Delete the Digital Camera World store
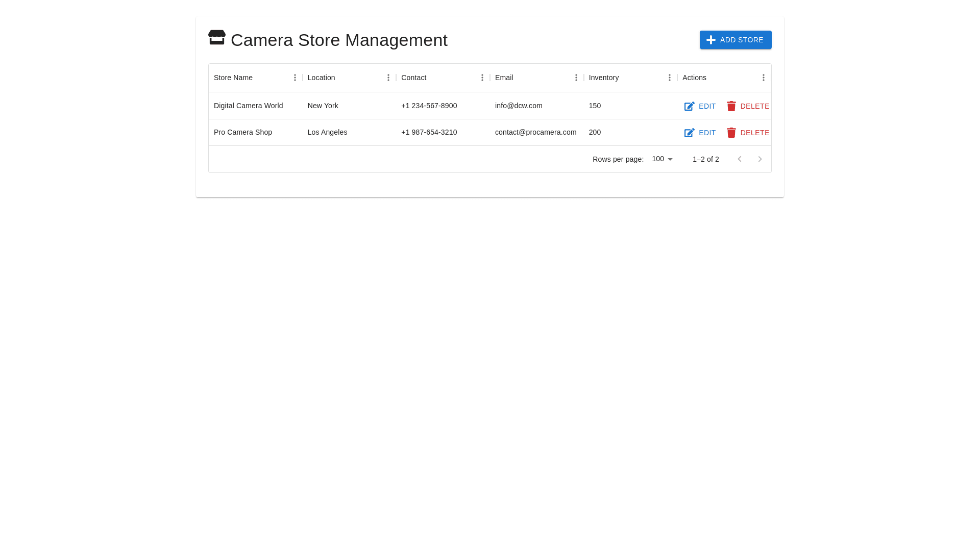This screenshot has width=980, height=551. (x=748, y=106)
